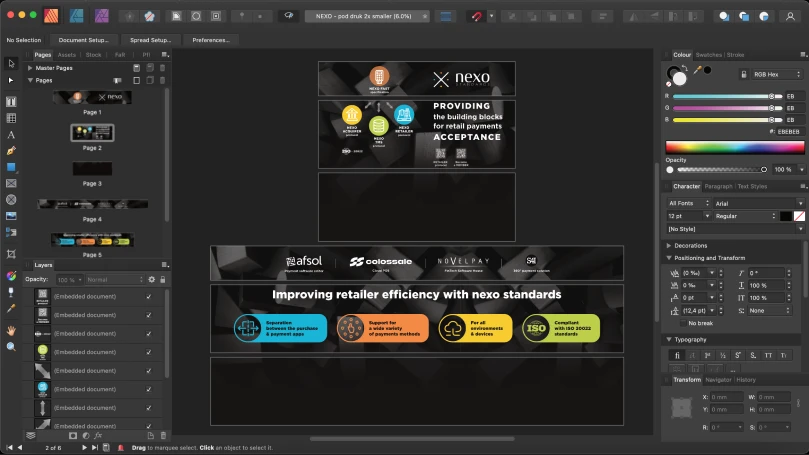
Task: Select the Pen tool
Action: [11, 150]
